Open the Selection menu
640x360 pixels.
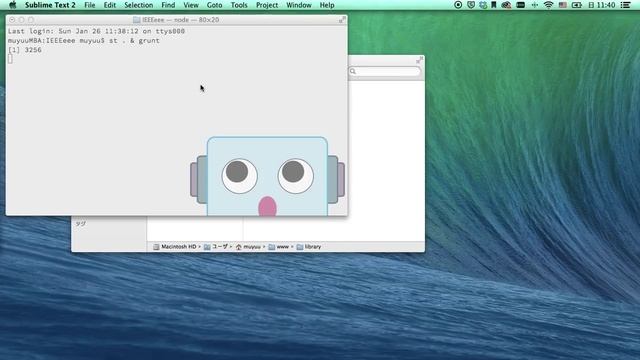click(138, 5)
